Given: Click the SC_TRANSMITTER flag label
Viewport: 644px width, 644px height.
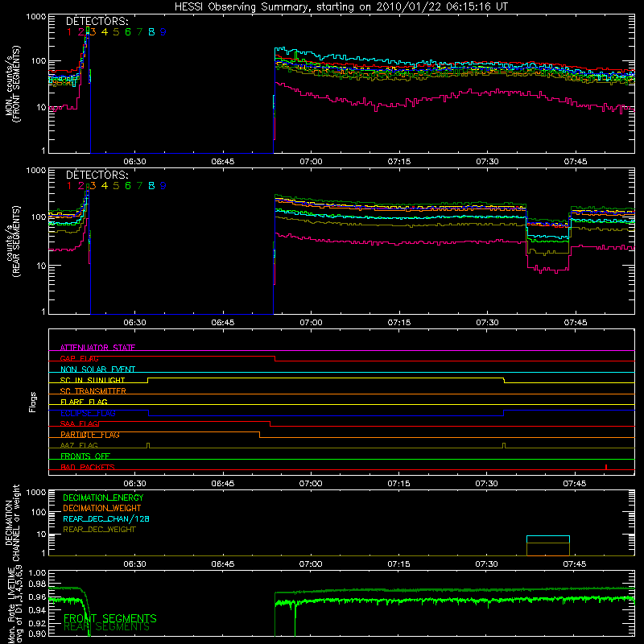Looking at the screenshot, I should click(93, 391).
